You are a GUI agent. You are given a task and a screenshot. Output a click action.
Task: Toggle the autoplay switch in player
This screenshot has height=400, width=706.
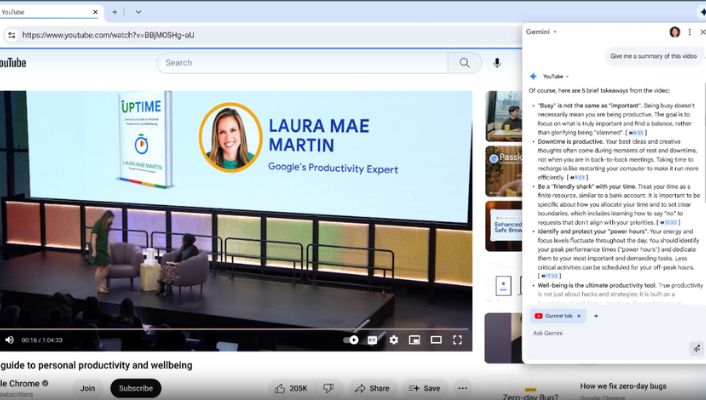(351, 340)
